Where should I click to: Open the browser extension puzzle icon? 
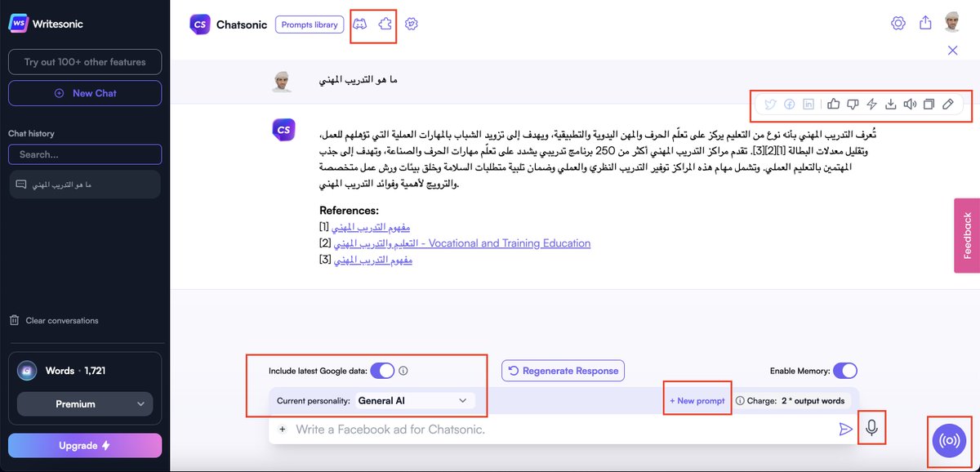(x=385, y=24)
